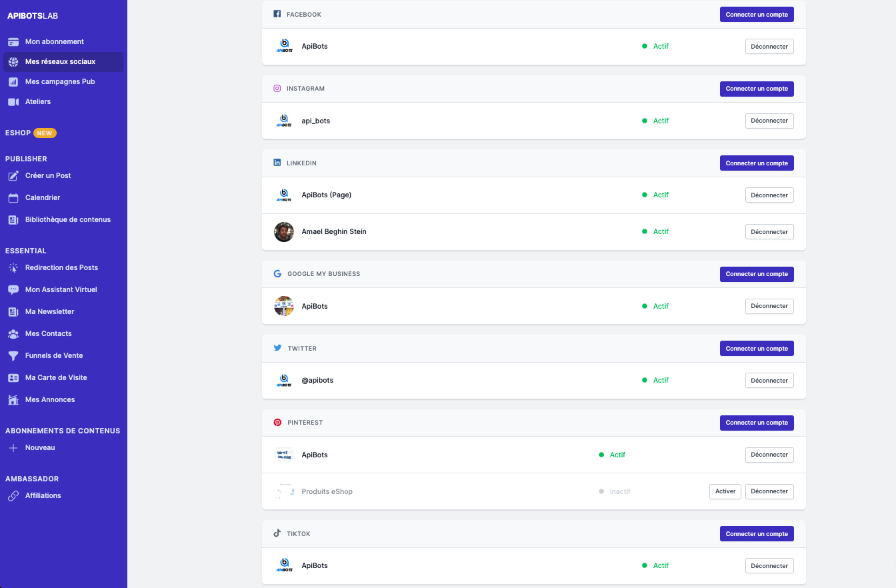The height and width of the screenshot is (588, 896).
Task: Click the Redirection des Posts cursor icon
Action: coord(13,268)
